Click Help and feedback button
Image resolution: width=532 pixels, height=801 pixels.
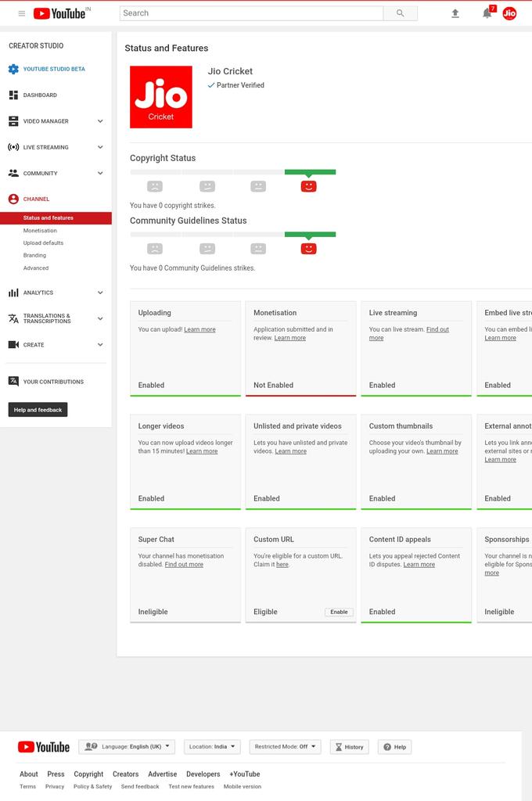[x=38, y=410]
